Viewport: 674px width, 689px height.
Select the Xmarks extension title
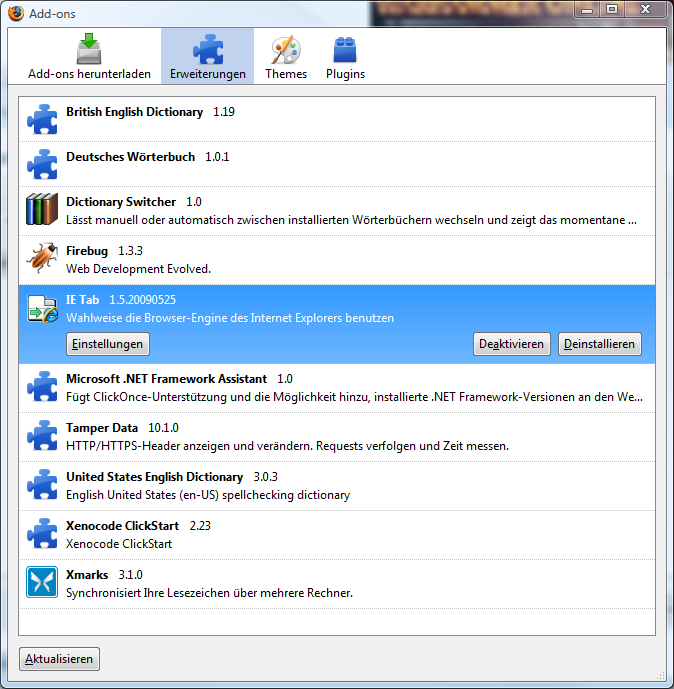87,575
